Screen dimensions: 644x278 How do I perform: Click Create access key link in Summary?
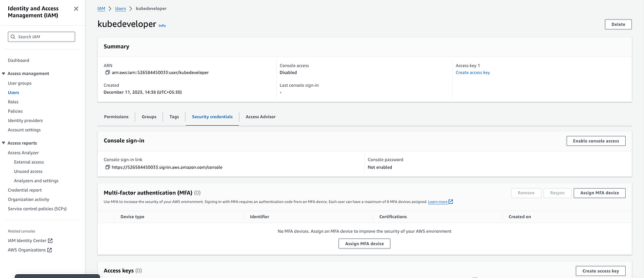point(473,73)
